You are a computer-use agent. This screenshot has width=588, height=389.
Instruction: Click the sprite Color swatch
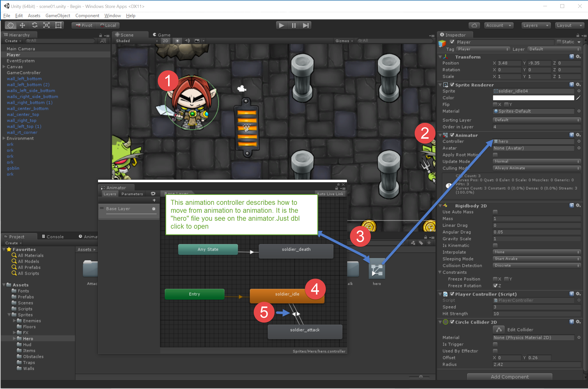coord(534,98)
